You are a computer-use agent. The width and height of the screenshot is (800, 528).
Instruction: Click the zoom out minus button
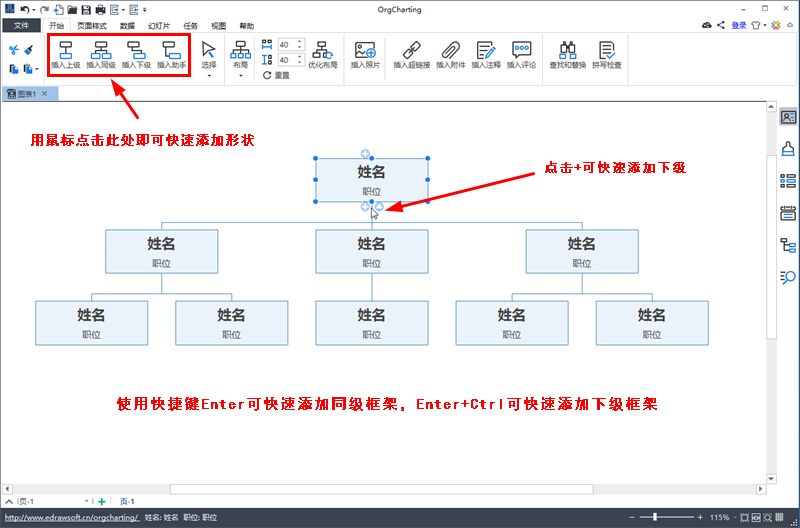click(632, 517)
